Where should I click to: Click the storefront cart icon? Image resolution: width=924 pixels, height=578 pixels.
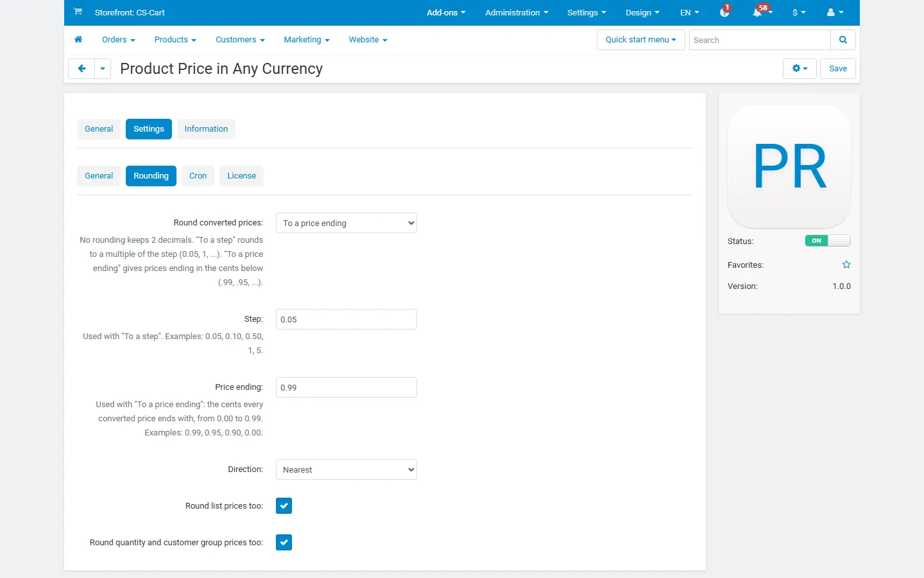(78, 12)
